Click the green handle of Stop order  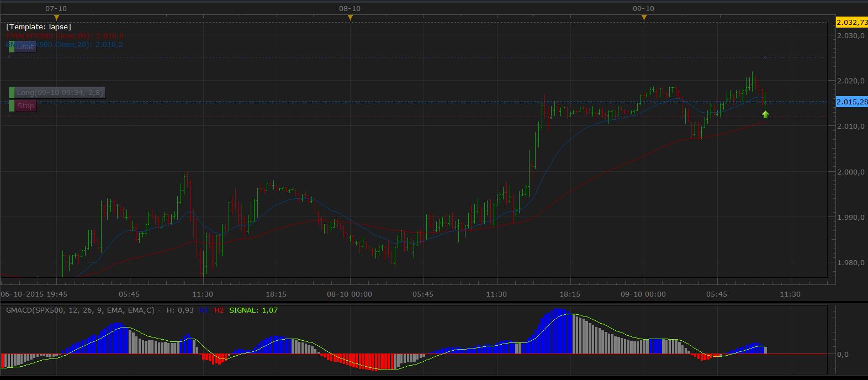coord(12,106)
